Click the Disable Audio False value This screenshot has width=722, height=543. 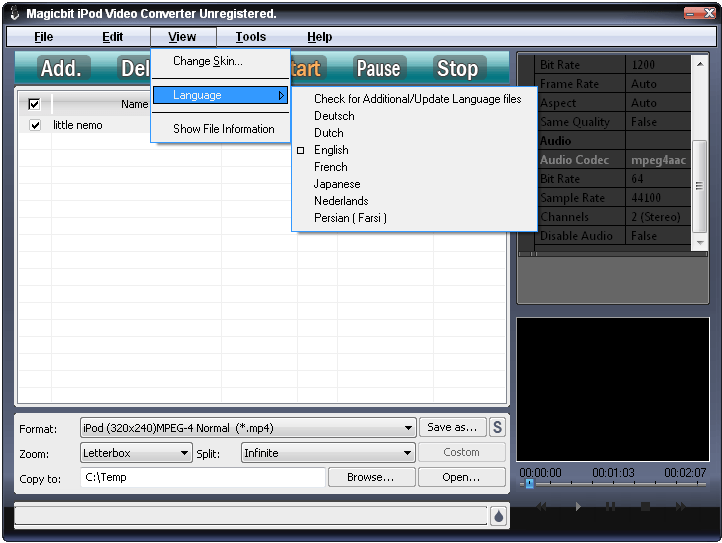coord(658,236)
